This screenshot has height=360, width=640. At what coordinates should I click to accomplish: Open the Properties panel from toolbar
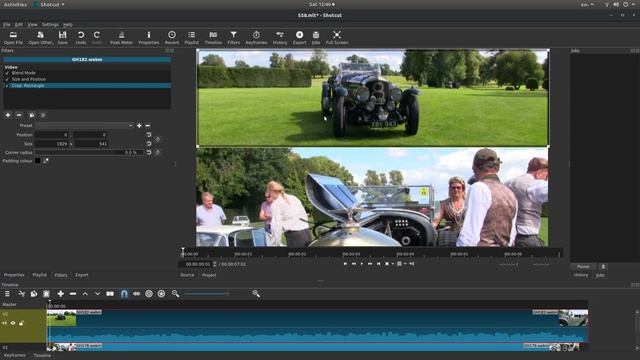coord(149,38)
